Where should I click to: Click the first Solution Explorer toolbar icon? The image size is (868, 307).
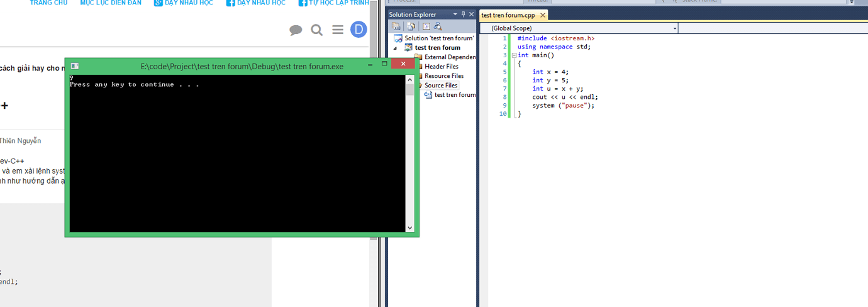396,26
